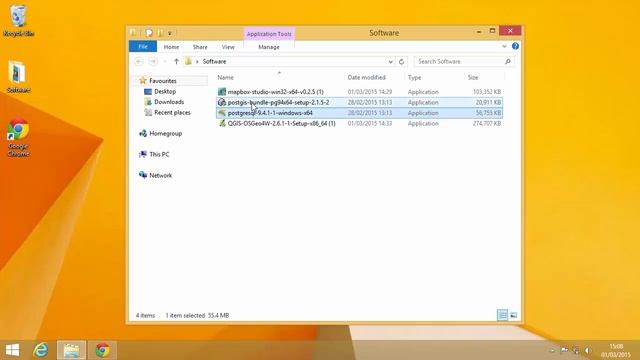The image size is (640, 360).
Task: Select postgis-bundle-pg94x64-setup-2.1.5-2 file name
Action: pos(278,102)
